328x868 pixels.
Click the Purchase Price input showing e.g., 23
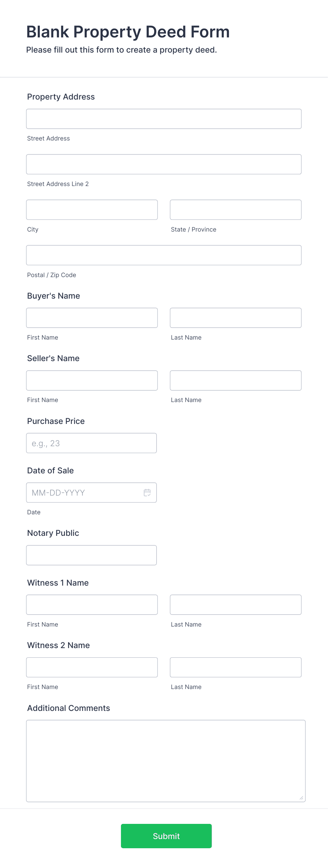pyautogui.click(x=91, y=443)
